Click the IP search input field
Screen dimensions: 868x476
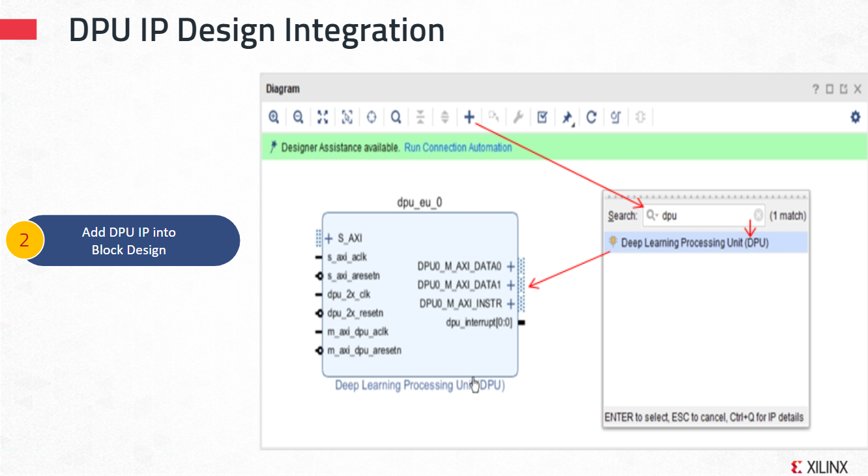point(705,216)
